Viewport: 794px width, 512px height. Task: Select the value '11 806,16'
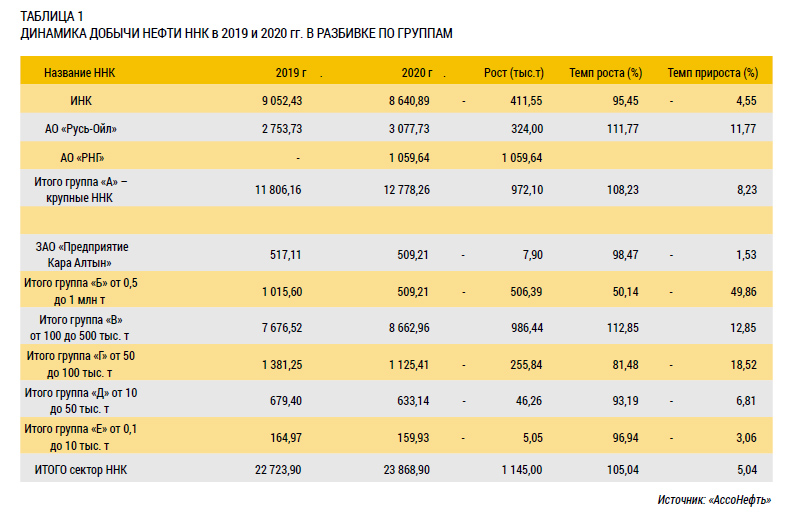coord(278,190)
